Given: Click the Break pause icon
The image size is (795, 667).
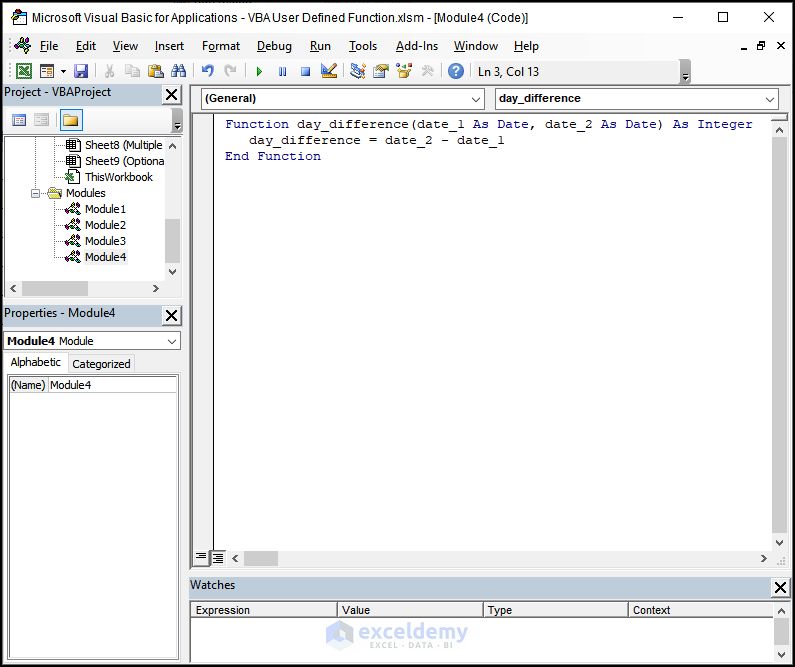Looking at the screenshot, I should tap(282, 71).
